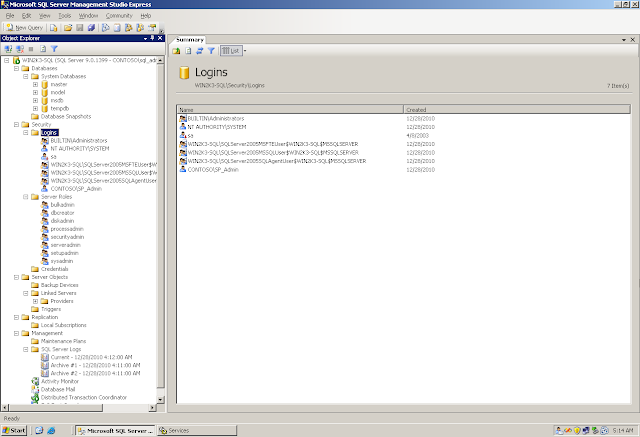640x437 pixels.
Task: Click Filter icon in Object Explorer toolbar
Action: 54,49
